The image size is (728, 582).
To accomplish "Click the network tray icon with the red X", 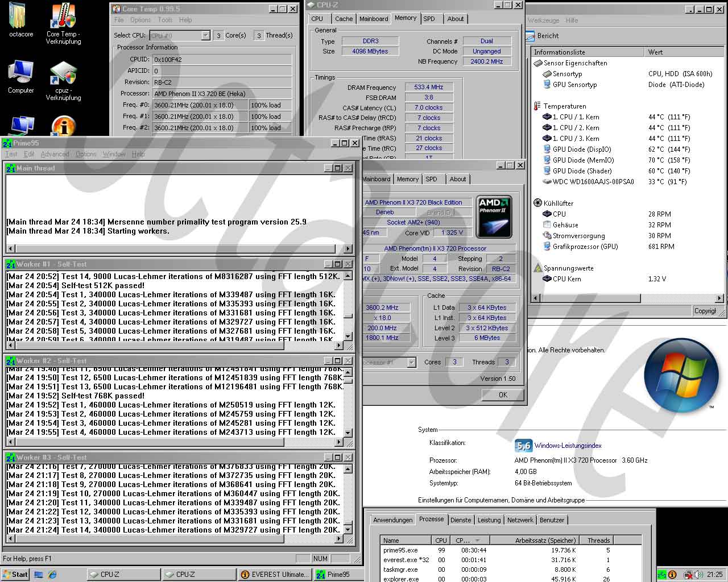I will [x=688, y=575].
